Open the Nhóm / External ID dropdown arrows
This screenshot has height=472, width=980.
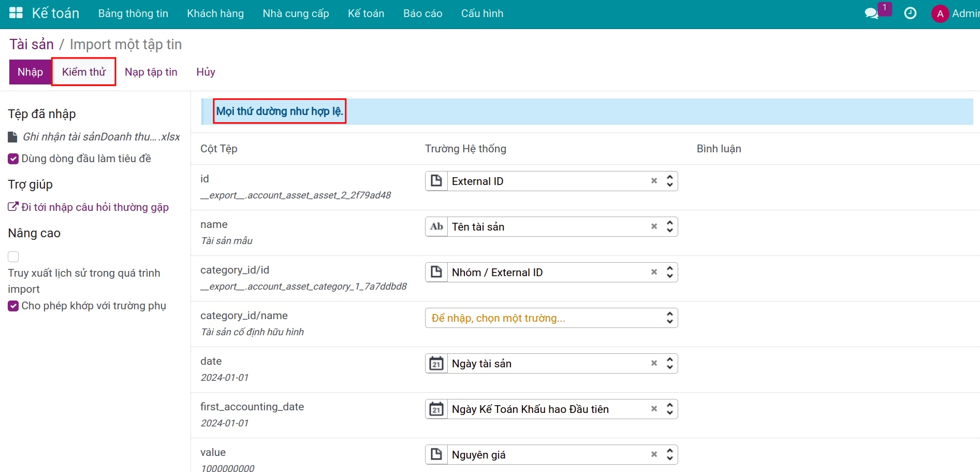(670, 272)
